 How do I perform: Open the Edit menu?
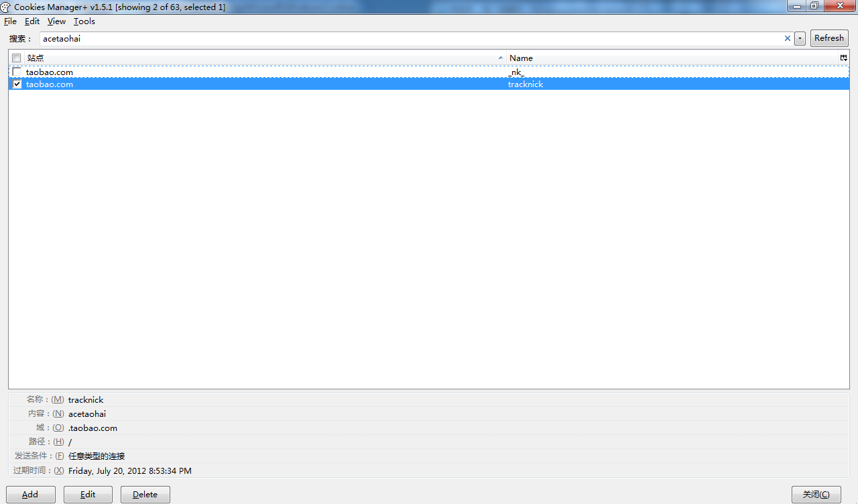tap(32, 21)
